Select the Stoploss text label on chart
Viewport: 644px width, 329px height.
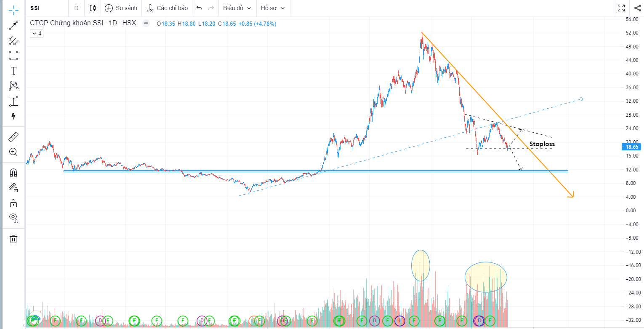tap(542, 144)
